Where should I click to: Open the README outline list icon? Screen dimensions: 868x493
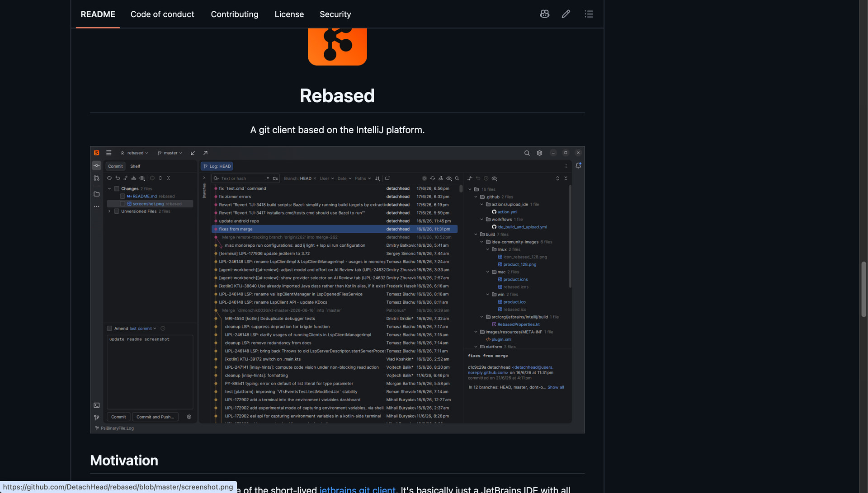[x=589, y=14]
